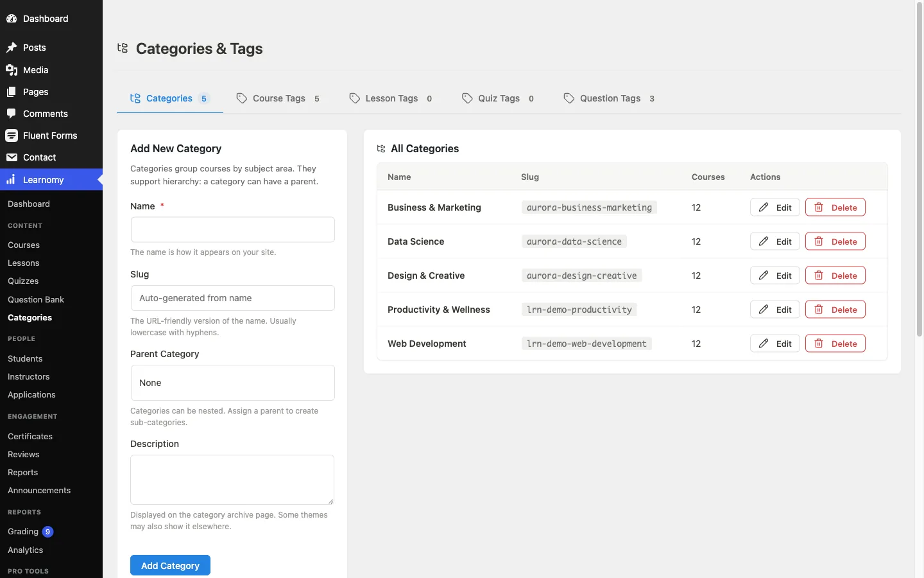Open the Parent Category dropdown
Image resolution: width=924 pixels, height=578 pixels.
point(232,383)
